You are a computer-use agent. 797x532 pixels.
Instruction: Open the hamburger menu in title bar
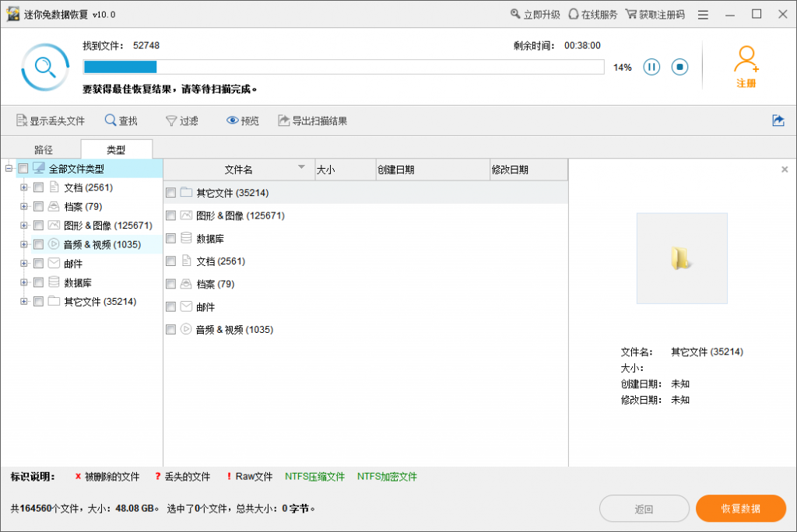[703, 15]
